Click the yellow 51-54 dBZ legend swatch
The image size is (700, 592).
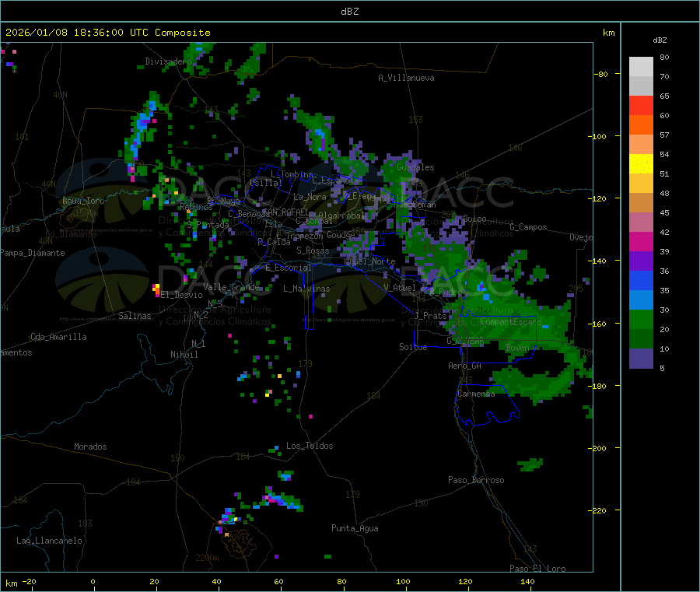click(x=641, y=164)
